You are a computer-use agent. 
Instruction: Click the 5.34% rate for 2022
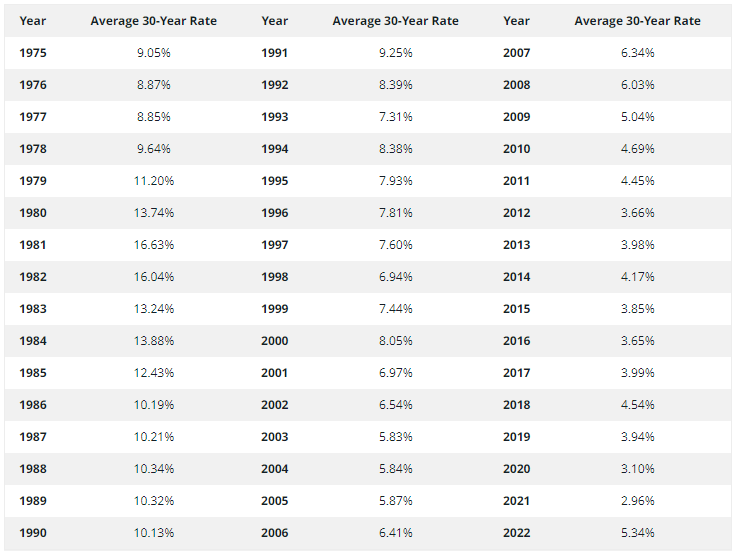click(637, 533)
